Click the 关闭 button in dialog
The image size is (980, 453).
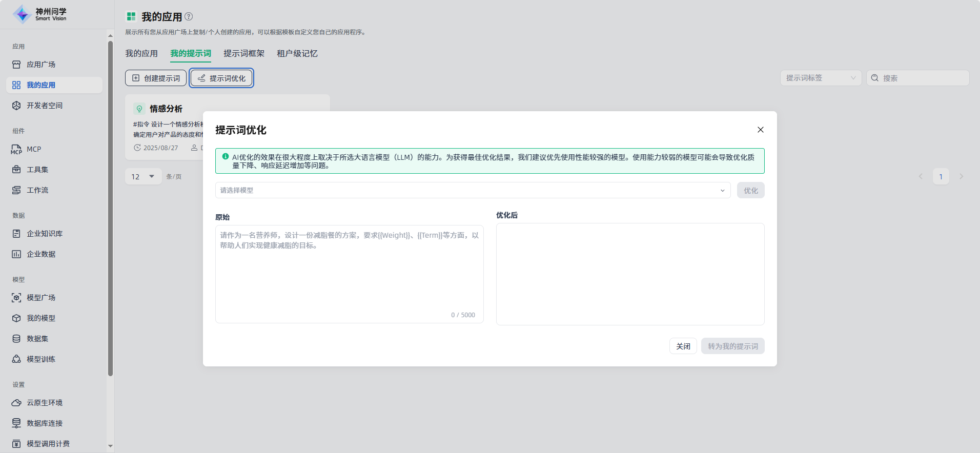(x=683, y=346)
